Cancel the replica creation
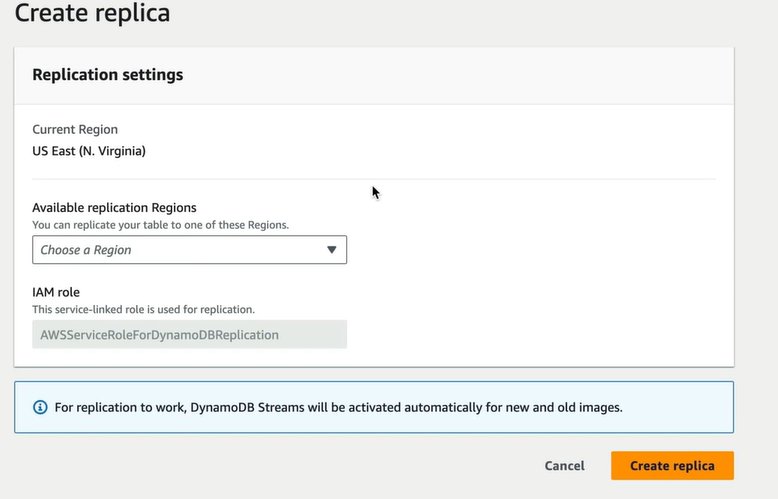 (x=565, y=466)
